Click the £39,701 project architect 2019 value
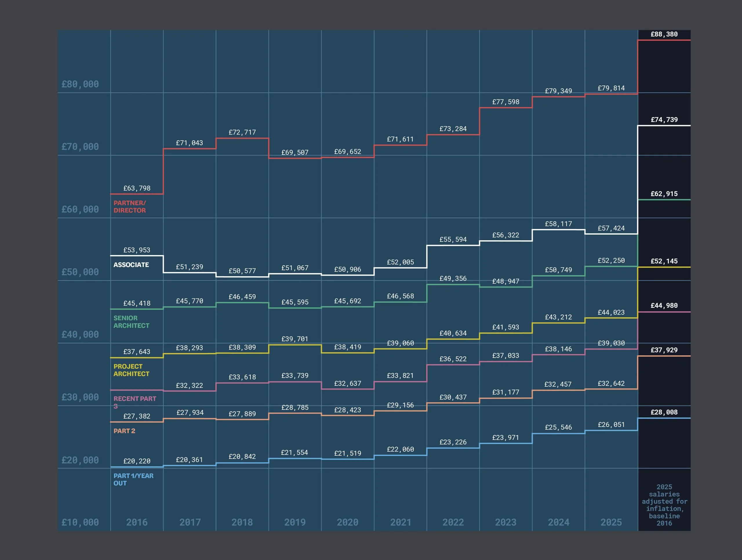The width and height of the screenshot is (742, 560). point(294,339)
